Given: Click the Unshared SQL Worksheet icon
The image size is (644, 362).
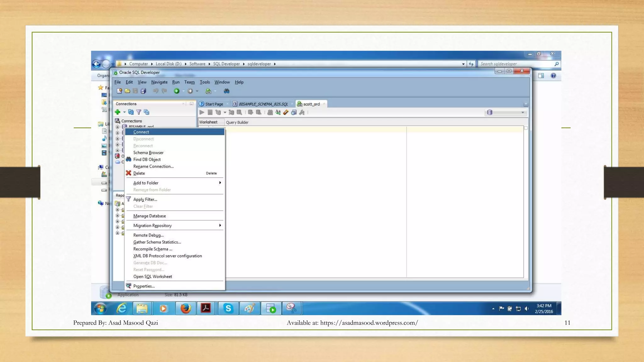Looking at the screenshot, I should (270, 112).
